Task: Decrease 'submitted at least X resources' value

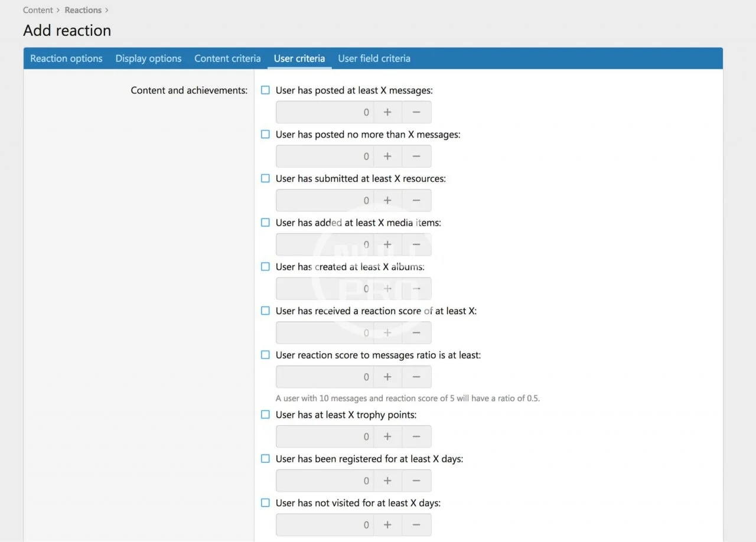Action: 416,201
